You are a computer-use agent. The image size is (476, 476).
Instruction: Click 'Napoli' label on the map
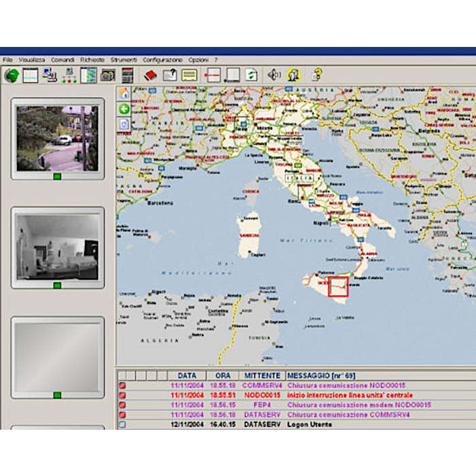pos(321,223)
